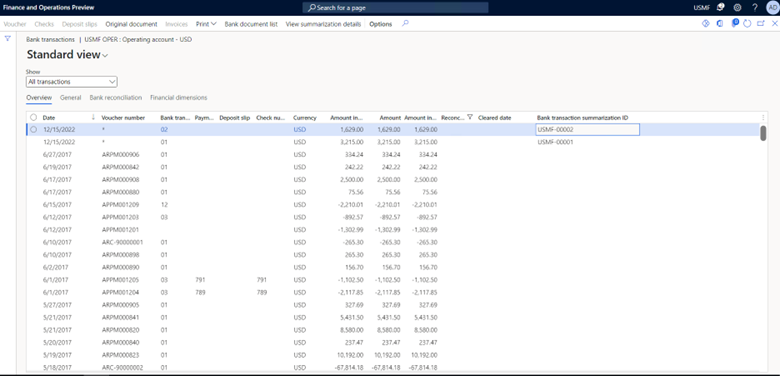
Task: Click the Invoices button
Action: 176,24
